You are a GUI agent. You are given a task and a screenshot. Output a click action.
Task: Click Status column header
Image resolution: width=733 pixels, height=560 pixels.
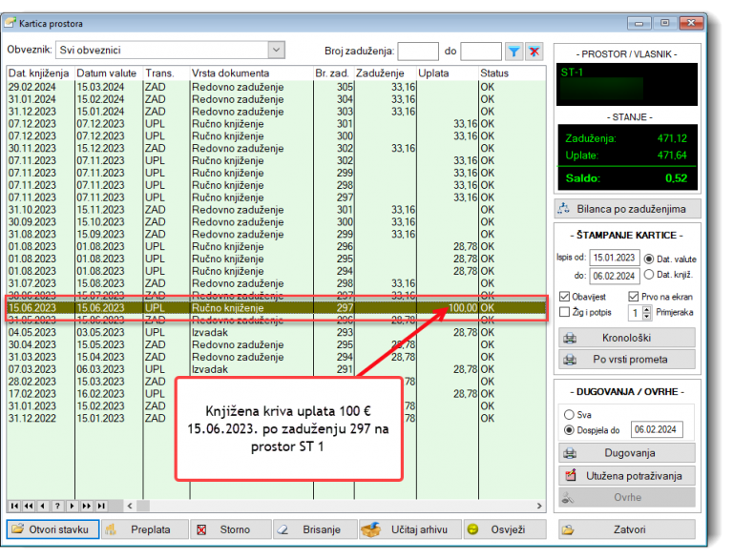pos(512,73)
